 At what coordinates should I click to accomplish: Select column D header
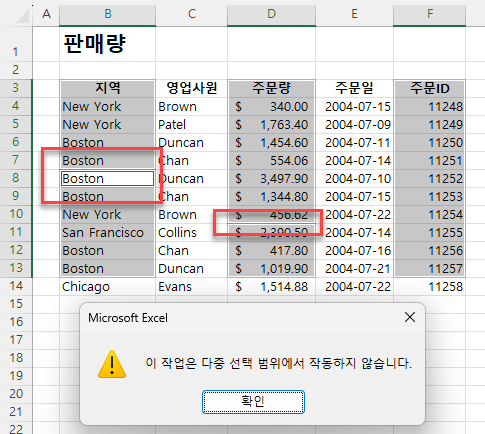pos(271,14)
